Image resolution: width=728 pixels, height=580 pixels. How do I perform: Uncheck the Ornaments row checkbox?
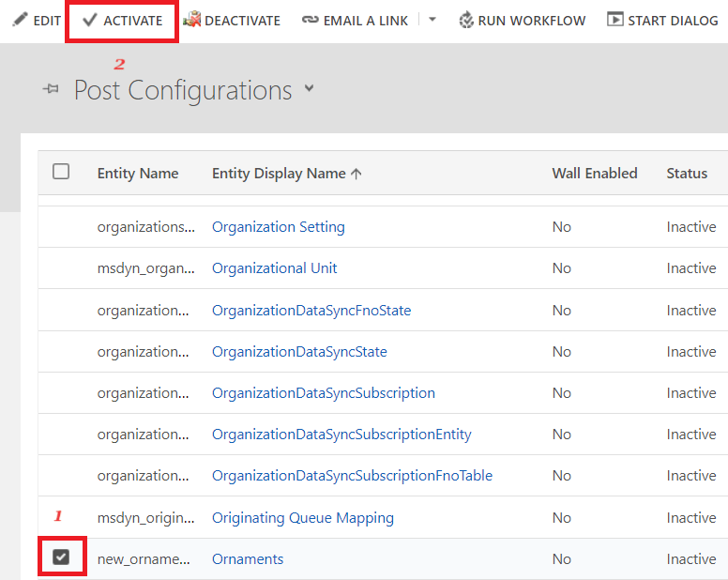[x=61, y=557]
